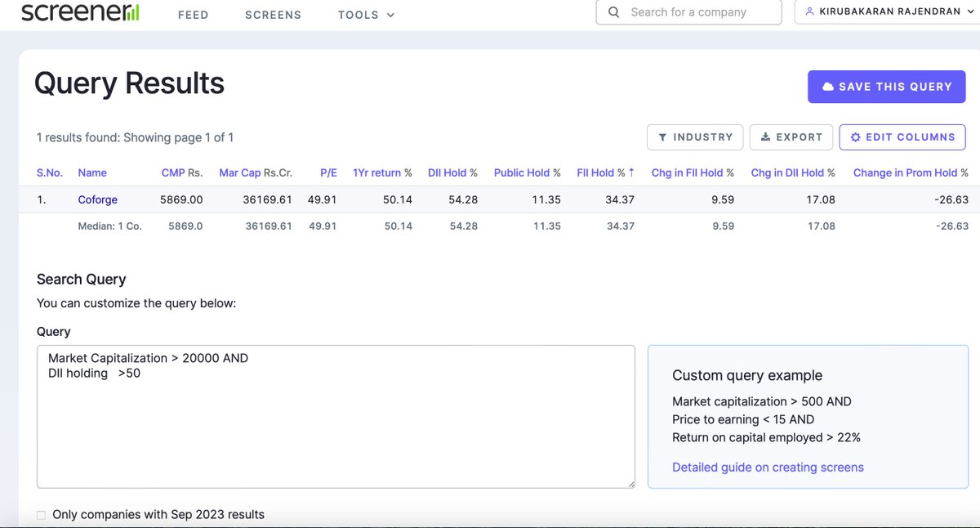Sort by DII Hold % column header

coord(452,173)
